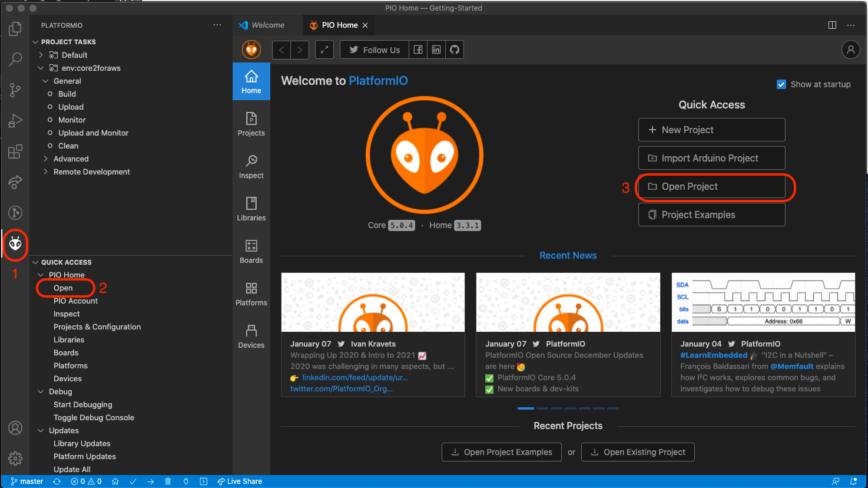Click the trash icon in status bar
Screen dimensions: 868x488
[x=168, y=482]
